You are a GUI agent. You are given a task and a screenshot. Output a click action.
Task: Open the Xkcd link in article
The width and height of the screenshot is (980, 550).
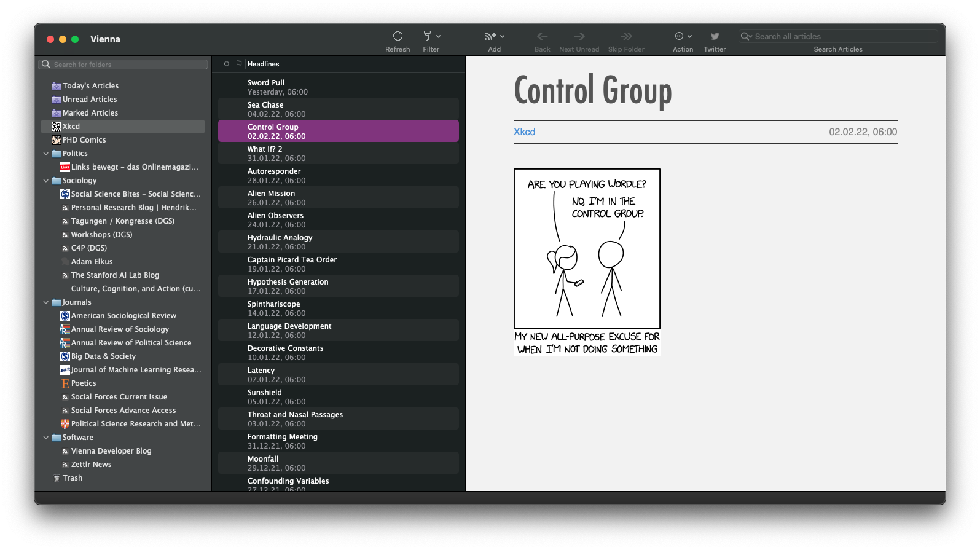(x=524, y=132)
